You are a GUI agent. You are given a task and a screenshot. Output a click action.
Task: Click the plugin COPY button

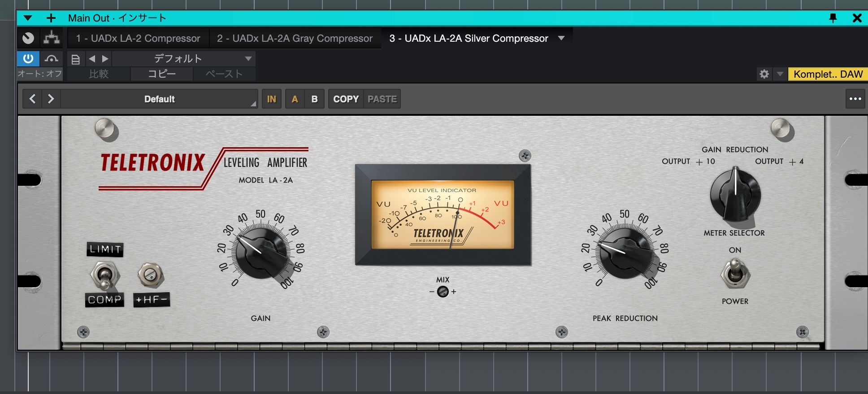click(x=346, y=99)
